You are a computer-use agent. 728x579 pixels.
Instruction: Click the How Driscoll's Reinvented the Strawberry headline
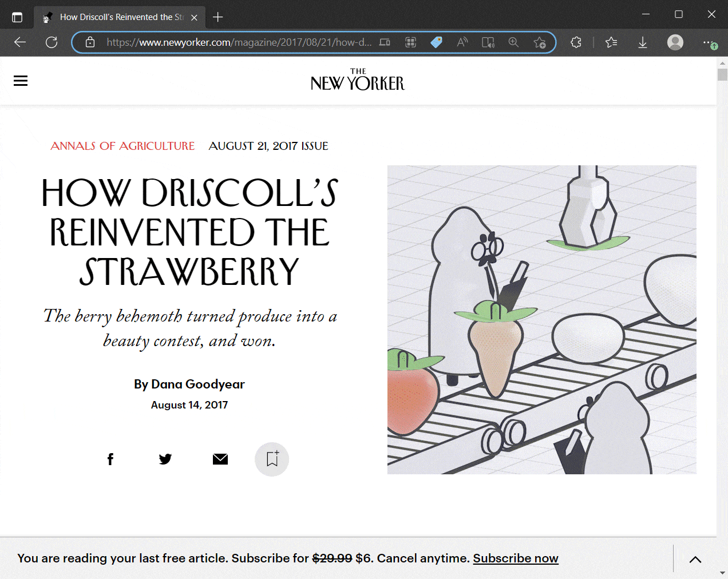click(189, 232)
